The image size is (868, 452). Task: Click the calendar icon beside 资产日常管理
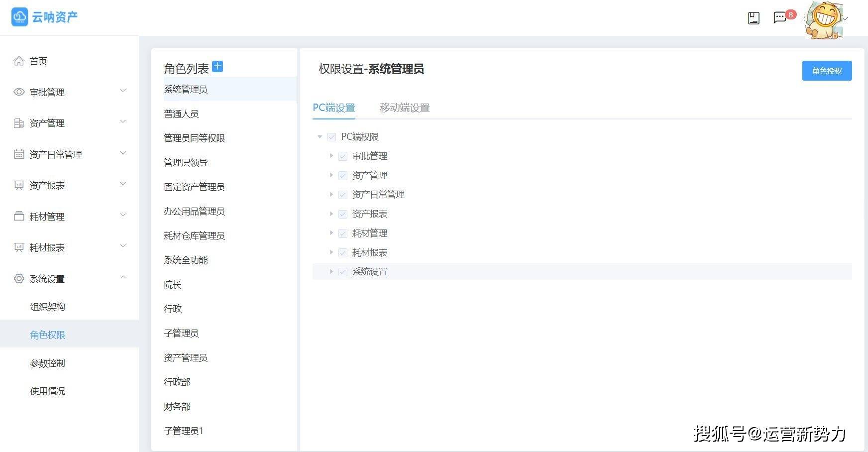coord(19,154)
